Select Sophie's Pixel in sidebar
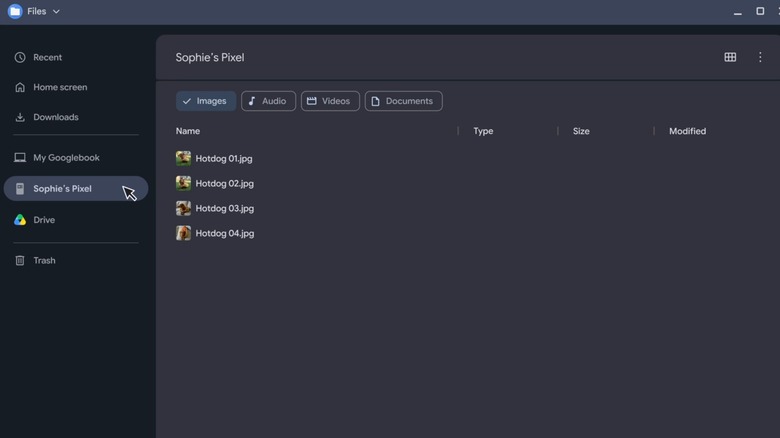 click(x=76, y=189)
